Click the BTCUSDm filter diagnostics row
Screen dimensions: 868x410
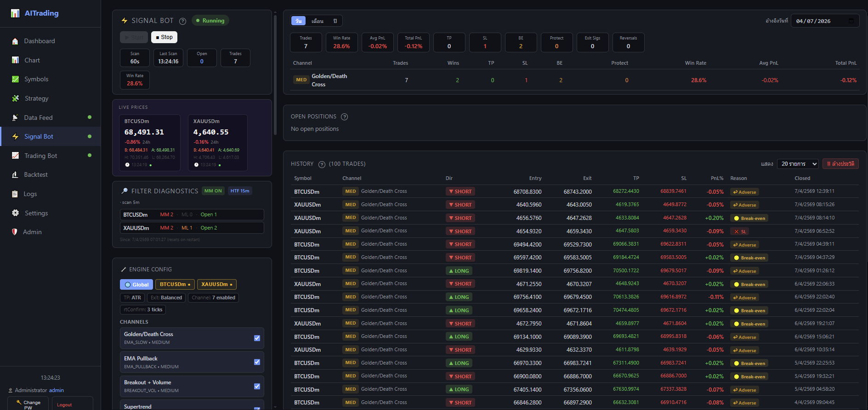(x=192, y=215)
